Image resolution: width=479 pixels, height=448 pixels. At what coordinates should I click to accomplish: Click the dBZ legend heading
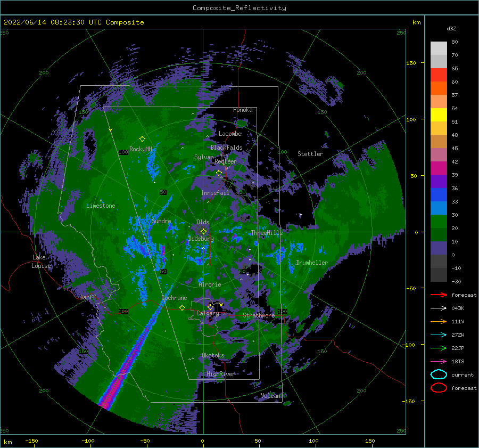pos(451,28)
